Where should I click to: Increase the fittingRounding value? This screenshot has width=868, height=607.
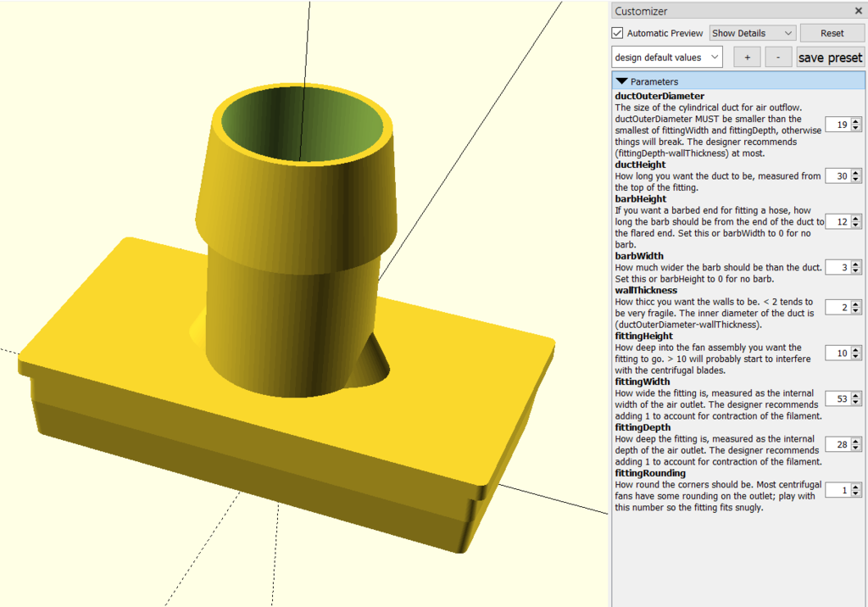coord(854,487)
